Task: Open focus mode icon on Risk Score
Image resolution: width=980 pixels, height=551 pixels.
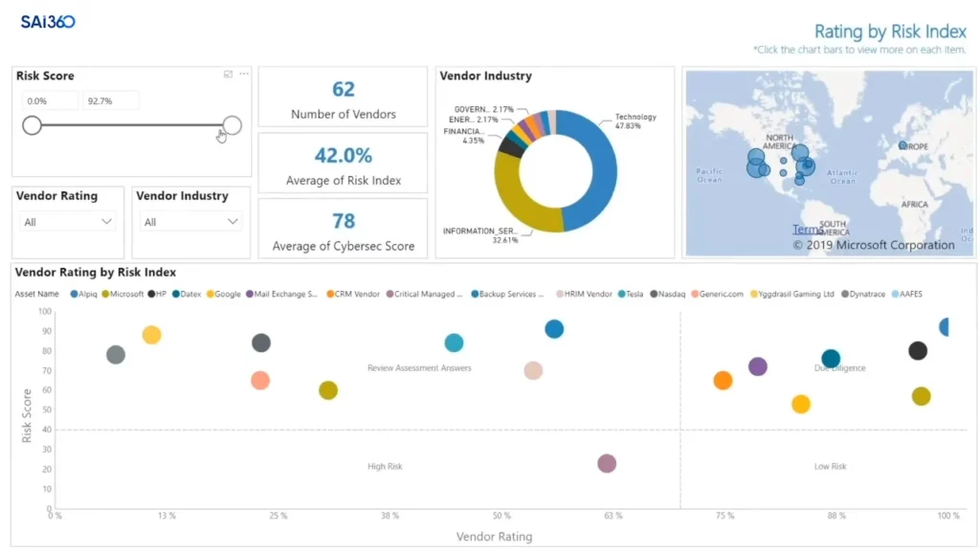Action: click(228, 75)
